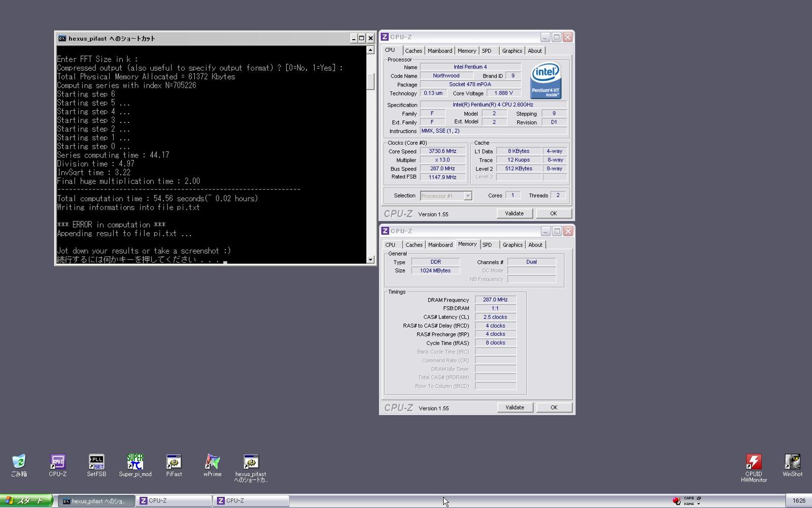Open About tab in upper CPU-Z window
This screenshot has height=508, width=812.
[535, 51]
